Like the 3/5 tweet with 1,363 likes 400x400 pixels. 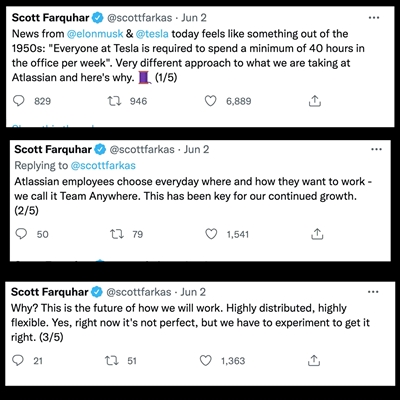click(206, 360)
